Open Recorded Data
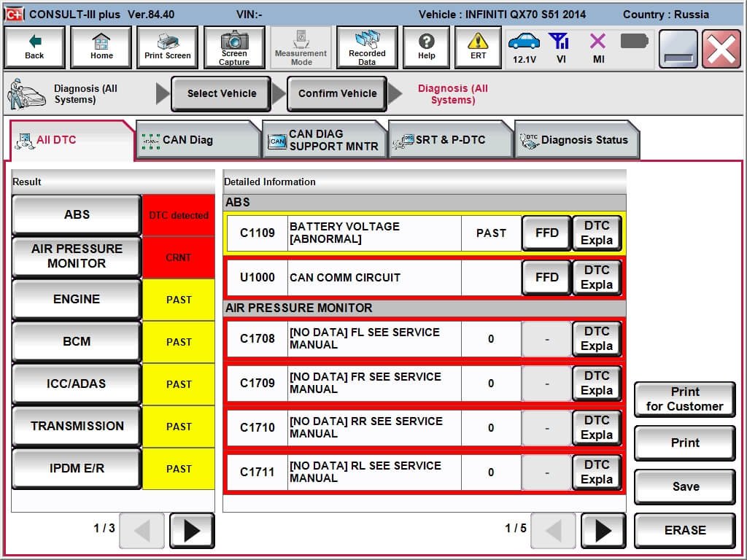Image resolution: width=747 pixels, height=560 pixels. pos(367,47)
